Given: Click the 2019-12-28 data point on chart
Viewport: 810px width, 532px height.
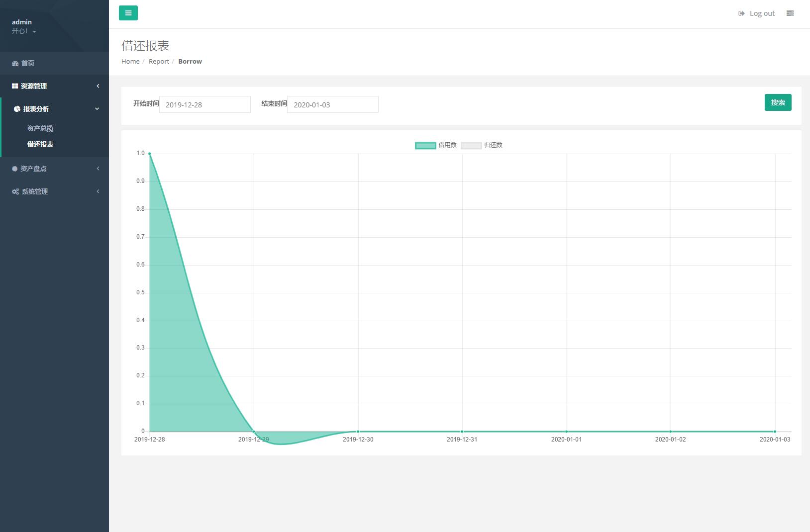Looking at the screenshot, I should coord(150,154).
